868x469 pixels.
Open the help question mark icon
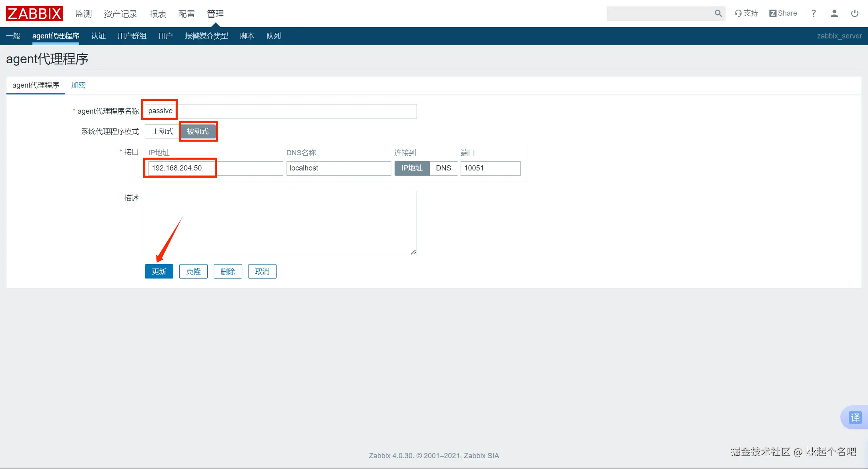814,14
